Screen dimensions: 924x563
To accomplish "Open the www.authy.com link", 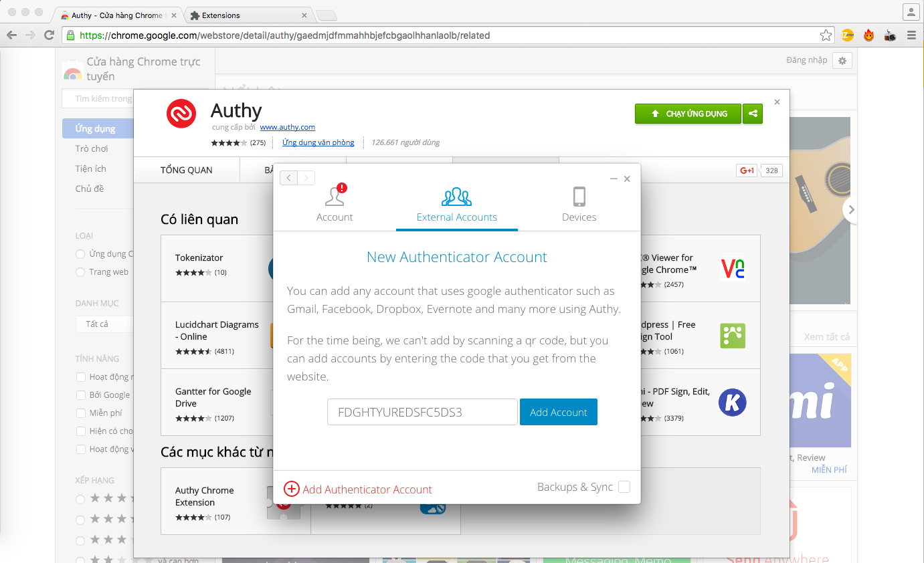I will point(288,127).
